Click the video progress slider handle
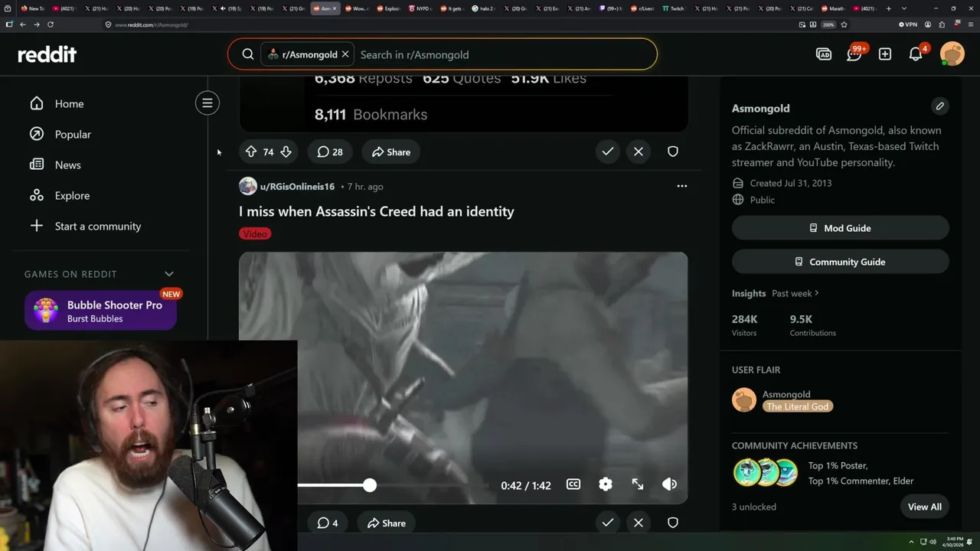980x551 pixels. point(370,485)
